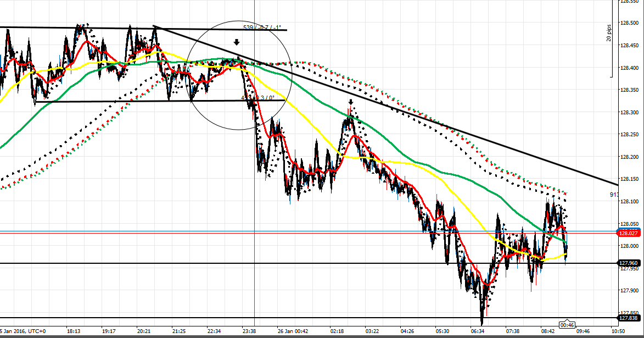Click the 128.500 price axis label
Screen dimensions: 644x338
click(x=629, y=24)
